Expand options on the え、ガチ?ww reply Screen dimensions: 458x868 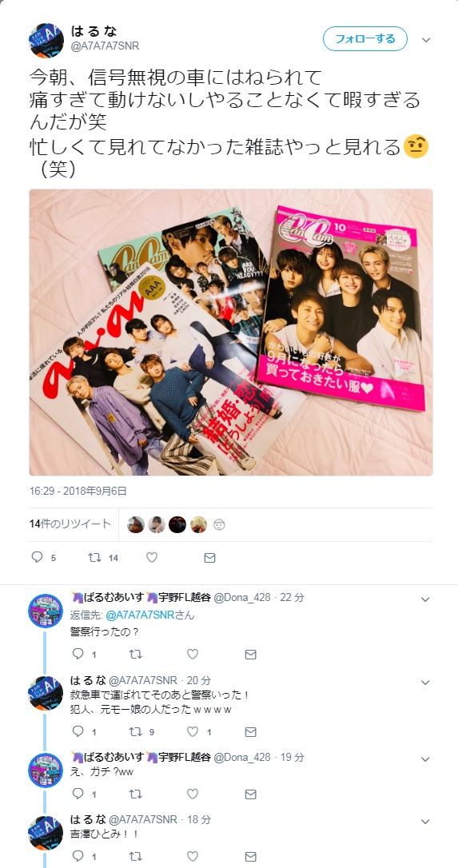[x=425, y=759]
